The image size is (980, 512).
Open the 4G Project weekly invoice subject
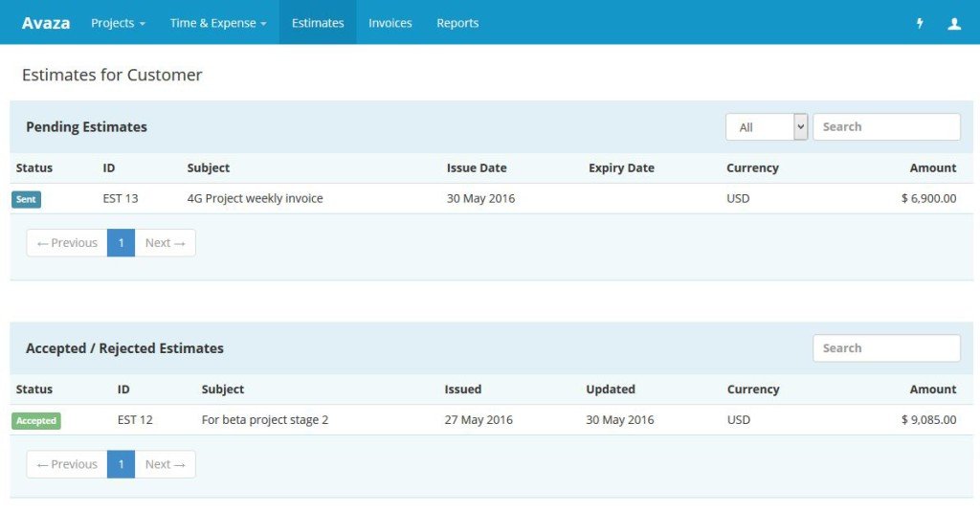[x=255, y=199]
